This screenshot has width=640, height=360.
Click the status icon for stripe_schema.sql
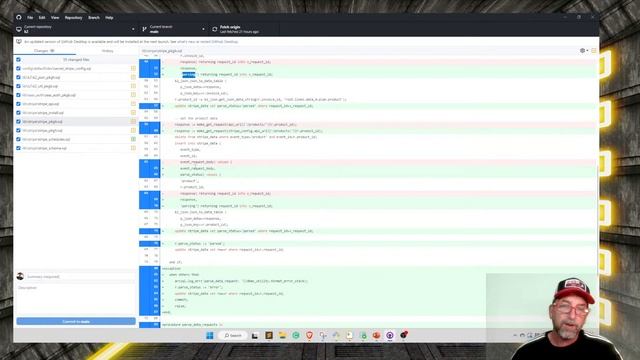(x=133, y=148)
